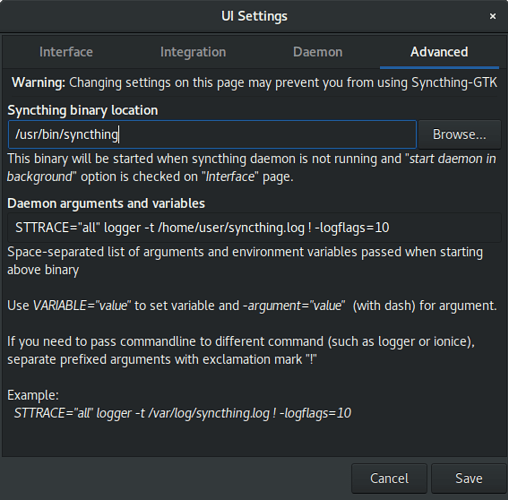Save the UI settings
508x500 pixels.
pyautogui.click(x=469, y=478)
